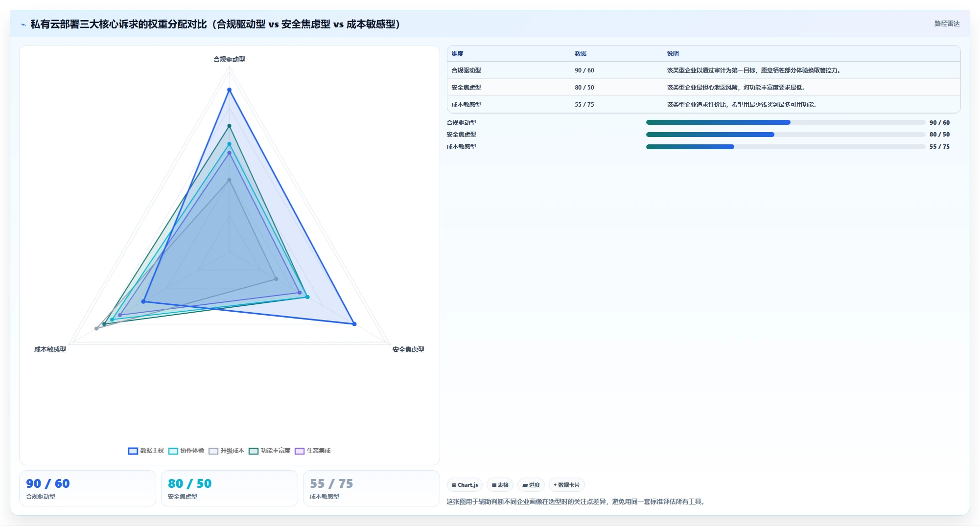Select the 合规驱动型 cell in the table

click(466, 70)
